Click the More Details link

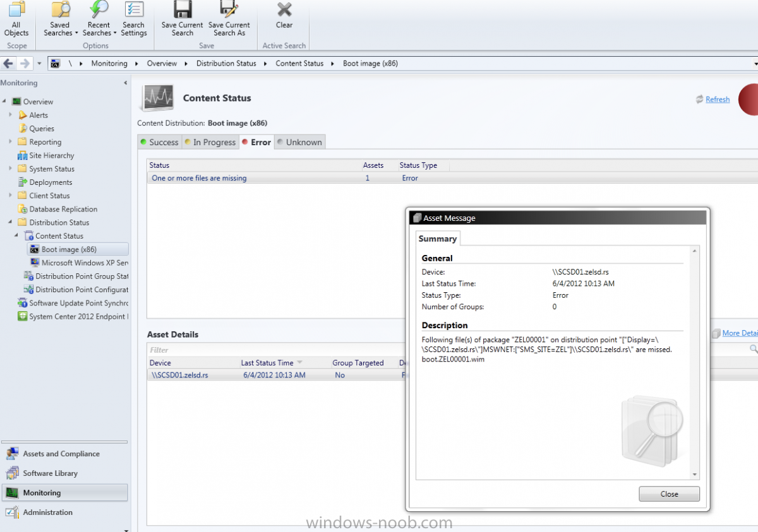pos(740,333)
